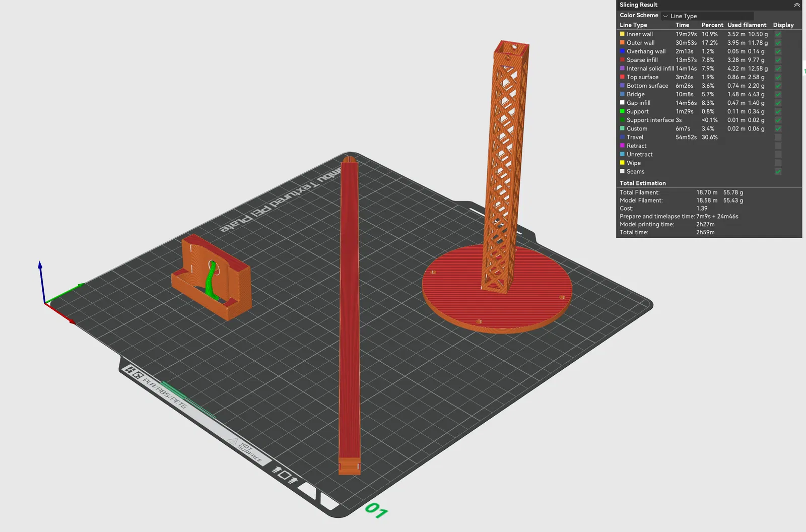Toggle Top surface display checkbox

(778, 77)
